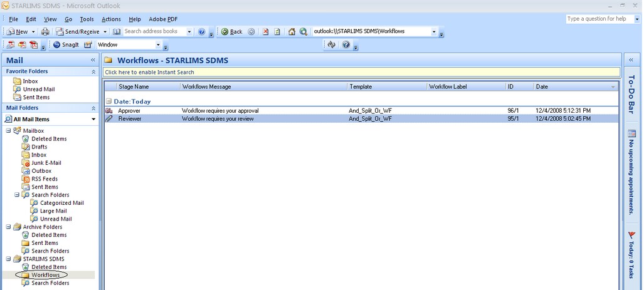
Task: Click the Refresh page icon
Action: (277, 31)
